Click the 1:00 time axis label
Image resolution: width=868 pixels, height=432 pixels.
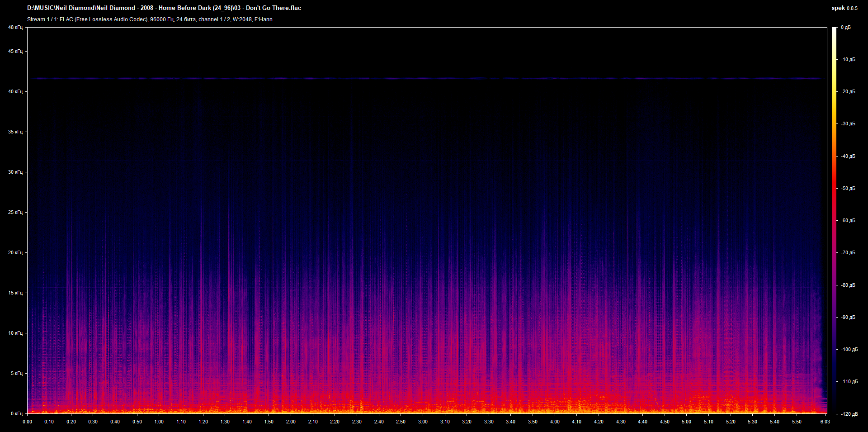159,422
